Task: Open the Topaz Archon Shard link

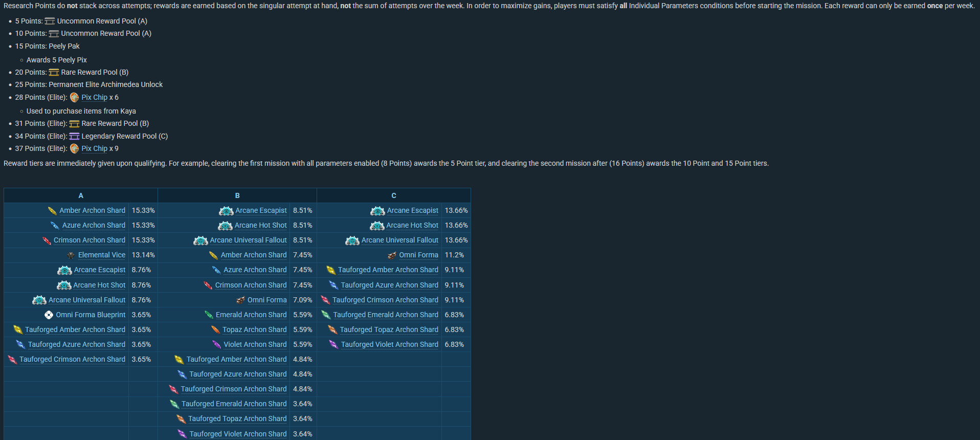Action: point(255,329)
